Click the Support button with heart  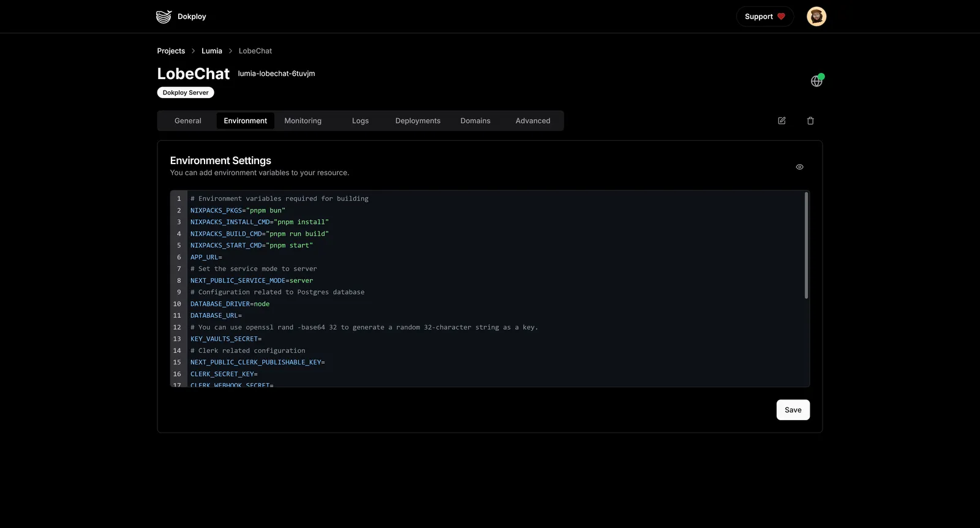coord(764,17)
